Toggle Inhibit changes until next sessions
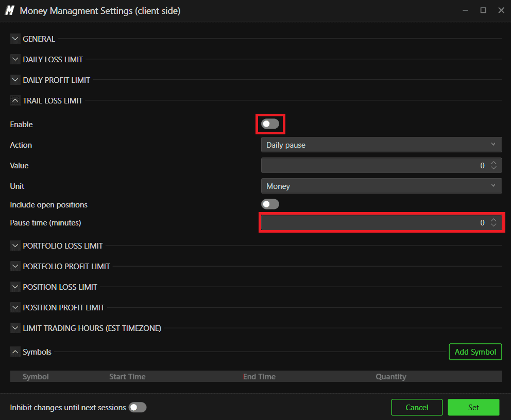 tap(138, 407)
